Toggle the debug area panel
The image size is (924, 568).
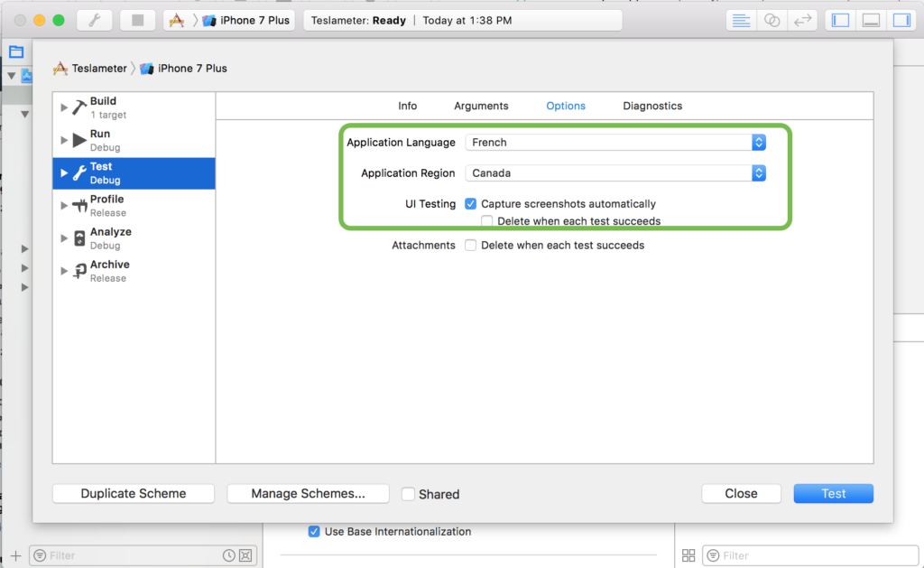pyautogui.click(x=871, y=21)
